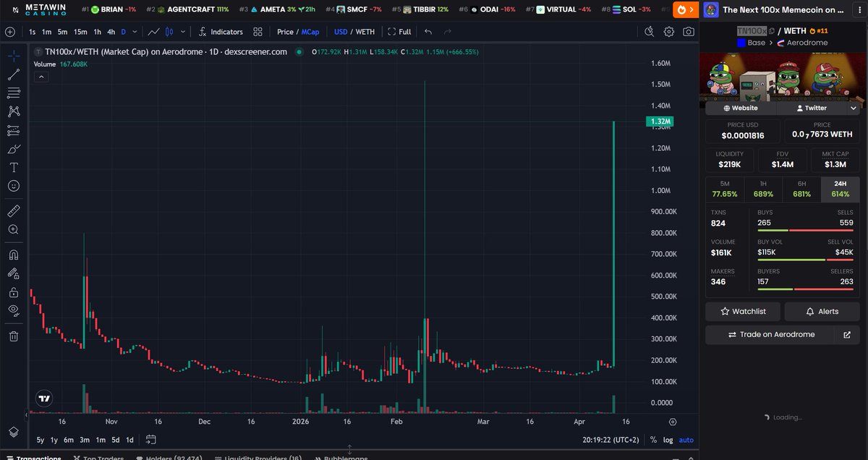This screenshot has height=460, width=868.
Task: Toggle percentage scale on price axis
Action: (653, 440)
